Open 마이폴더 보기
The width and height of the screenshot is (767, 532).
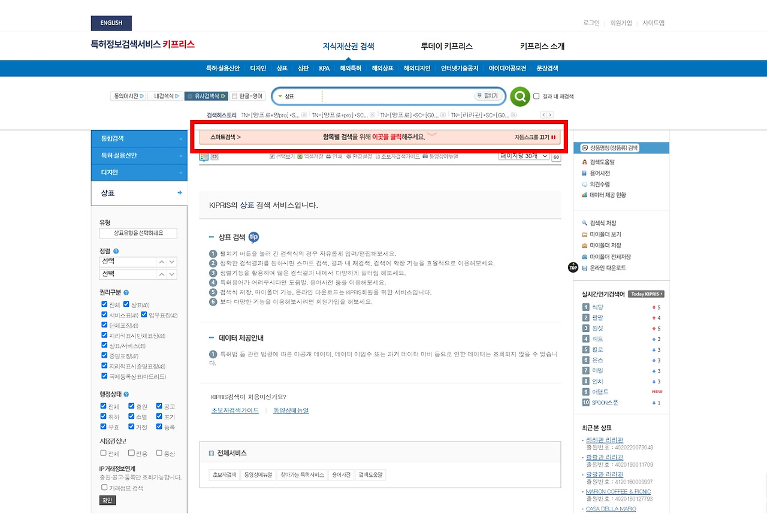602,234
